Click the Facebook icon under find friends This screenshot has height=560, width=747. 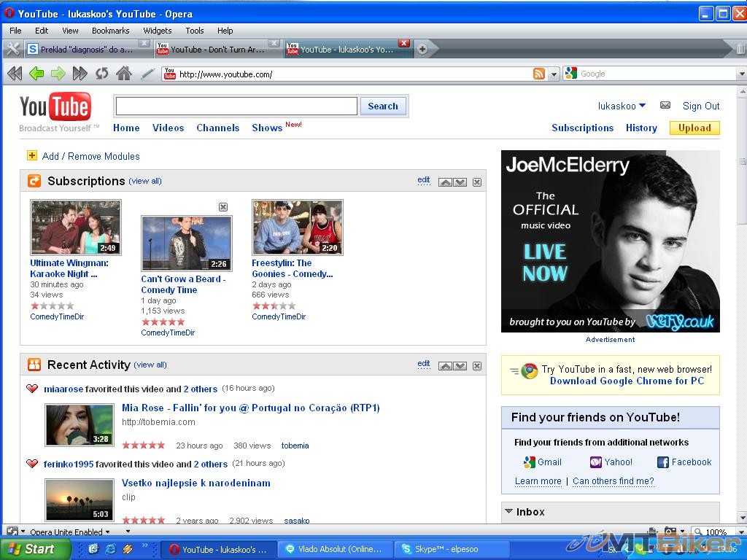tap(662, 462)
